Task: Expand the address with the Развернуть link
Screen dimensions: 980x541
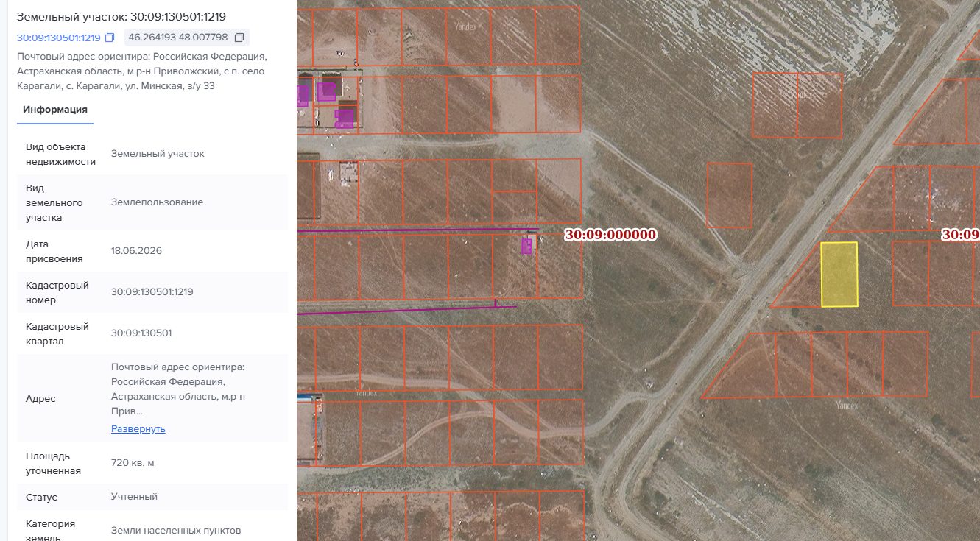Action: coord(138,428)
